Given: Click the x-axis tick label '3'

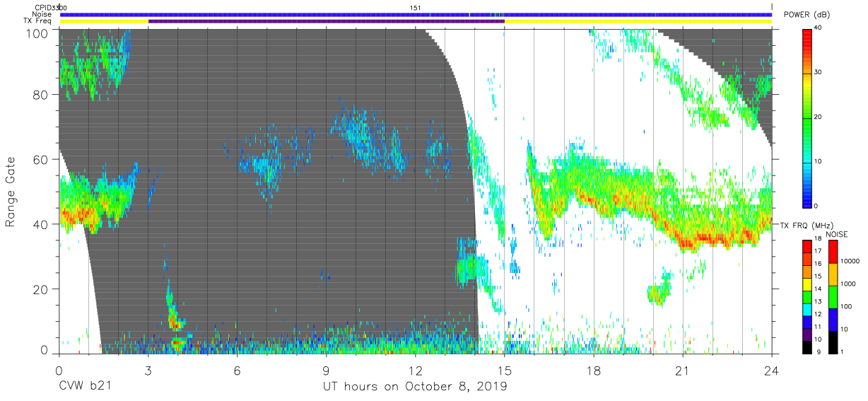Looking at the screenshot, I should pyautogui.click(x=148, y=370).
